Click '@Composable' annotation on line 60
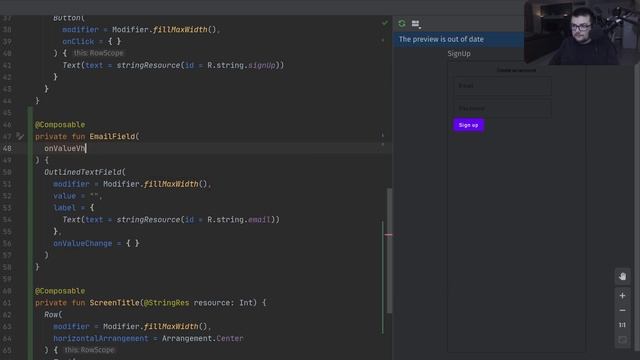 [60, 291]
